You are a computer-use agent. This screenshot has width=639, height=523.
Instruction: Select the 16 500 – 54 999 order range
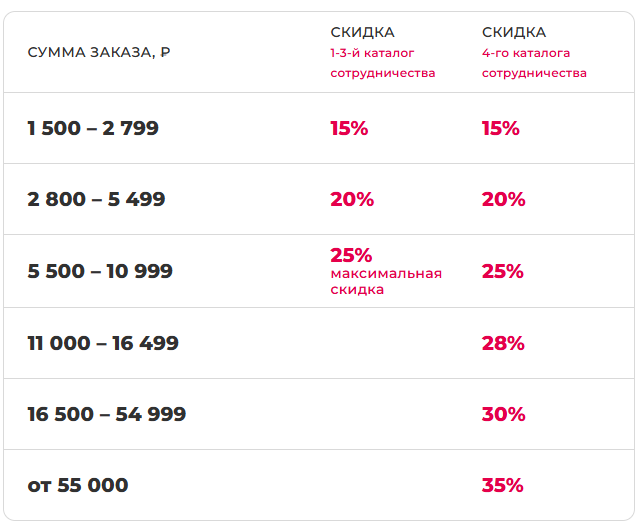coord(106,414)
